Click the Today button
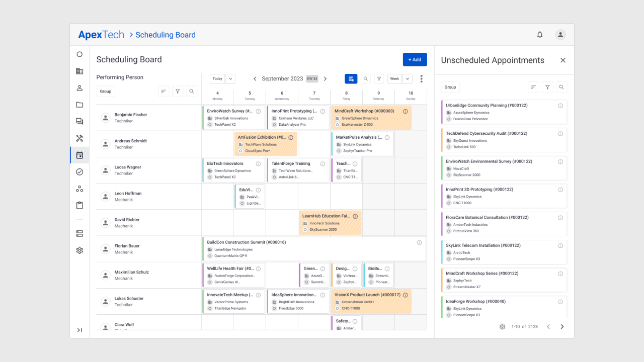 (217, 79)
